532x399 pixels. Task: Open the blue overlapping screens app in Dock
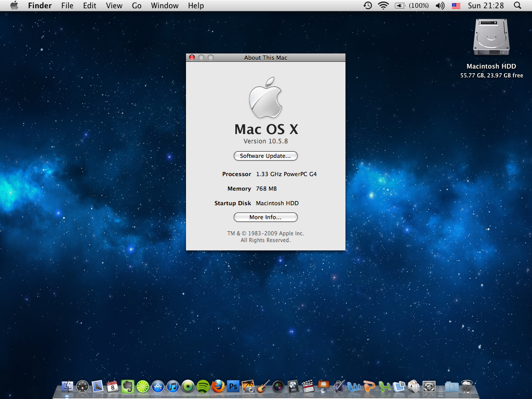point(399,386)
